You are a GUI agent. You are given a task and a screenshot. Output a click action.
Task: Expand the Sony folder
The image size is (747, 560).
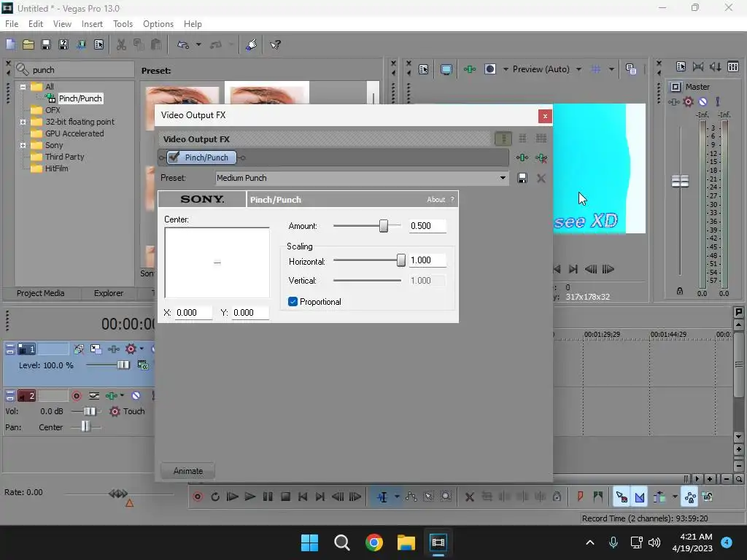[x=23, y=145]
